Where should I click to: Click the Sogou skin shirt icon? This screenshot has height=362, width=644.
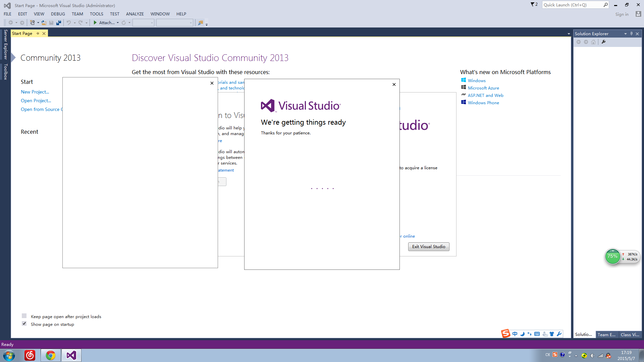tap(552, 334)
